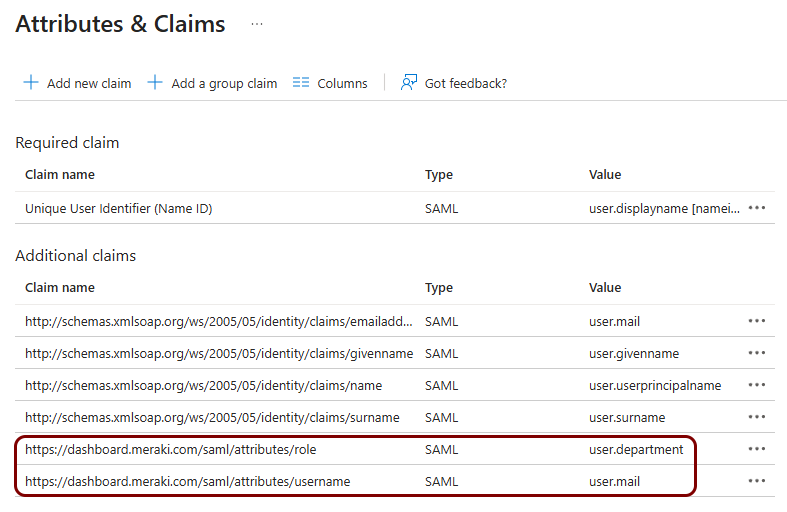Click the Add a group claim label
The height and width of the screenshot is (512, 787).
224,84
